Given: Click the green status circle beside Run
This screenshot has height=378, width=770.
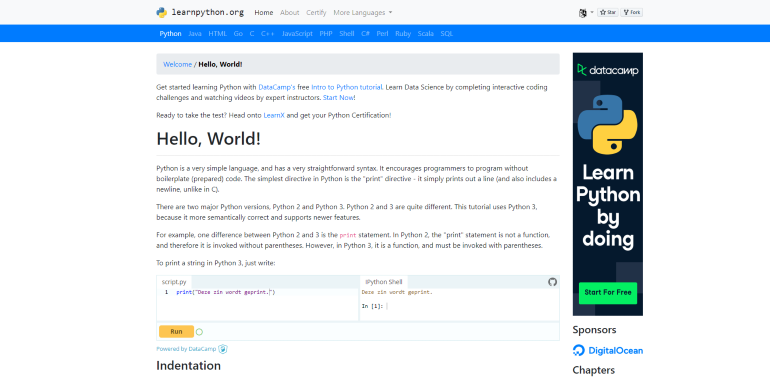Looking at the screenshot, I should tap(199, 332).
